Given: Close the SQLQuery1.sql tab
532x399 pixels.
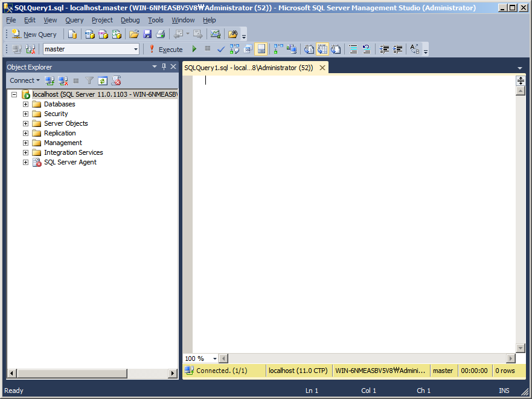Looking at the screenshot, I should [x=322, y=68].
